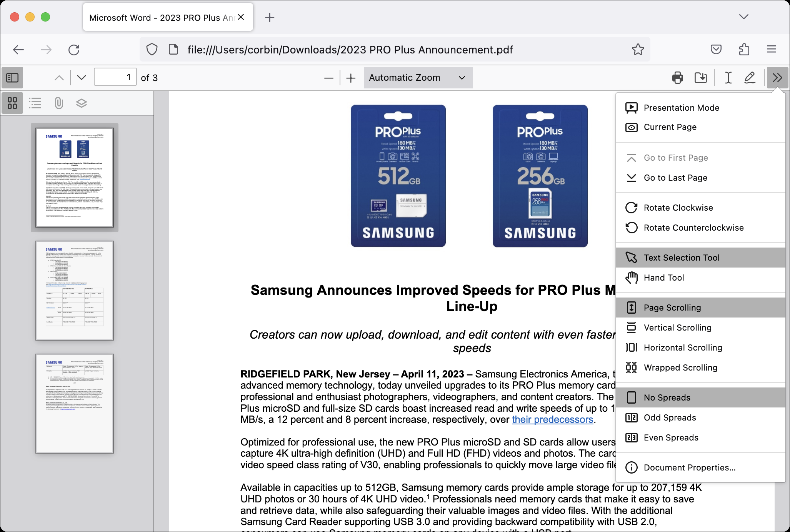Open Document Properties dialog
Image resolution: width=790 pixels, height=532 pixels.
pyautogui.click(x=700, y=467)
